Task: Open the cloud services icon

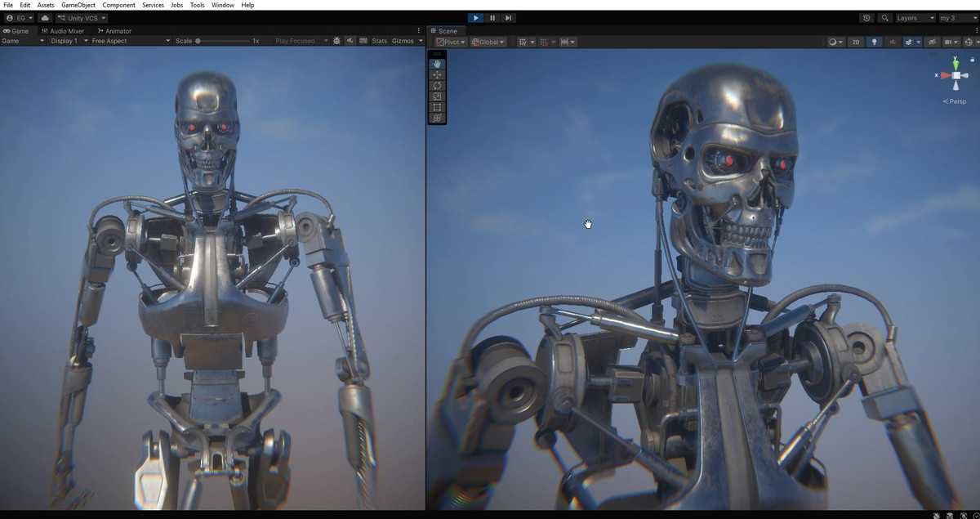Action: [x=44, y=18]
